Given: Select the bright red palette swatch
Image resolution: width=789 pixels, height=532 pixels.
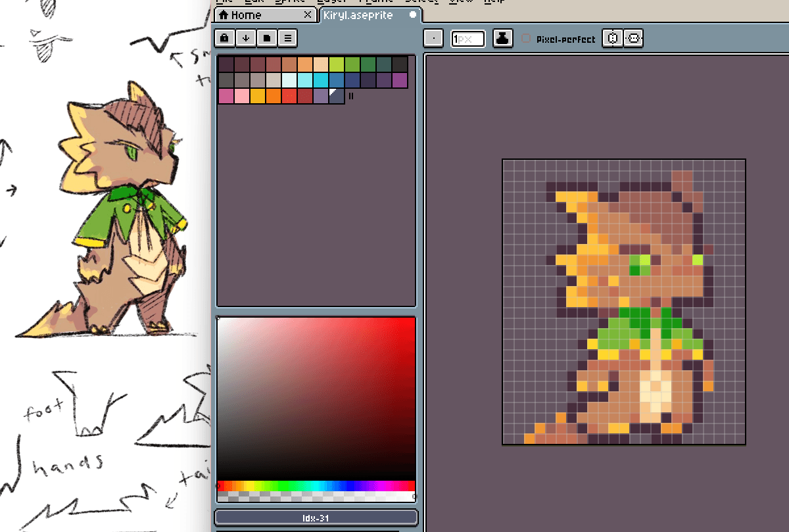Looking at the screenshot, I should (289, 96).
